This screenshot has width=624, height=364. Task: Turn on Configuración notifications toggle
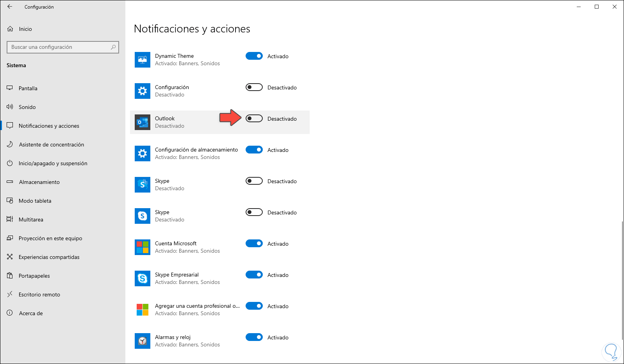(254, 87)
